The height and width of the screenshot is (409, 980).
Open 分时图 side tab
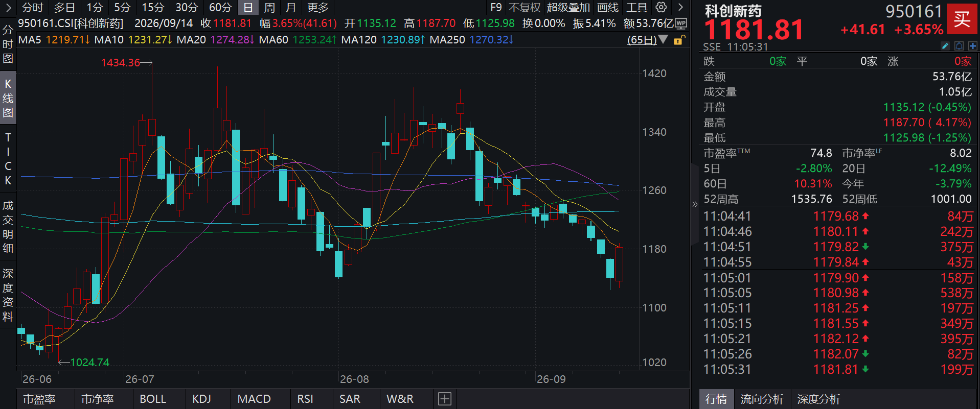click(8, 44)
